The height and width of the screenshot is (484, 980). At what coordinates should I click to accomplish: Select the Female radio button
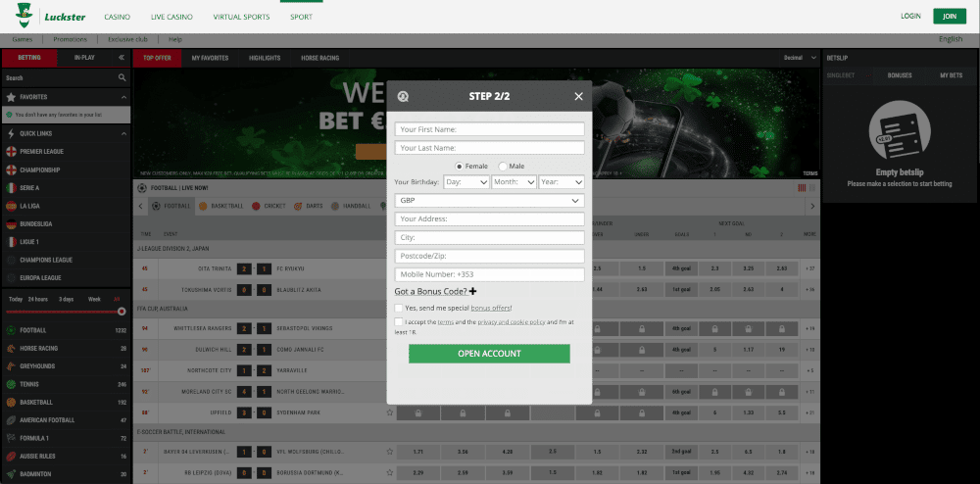[460, 167]
